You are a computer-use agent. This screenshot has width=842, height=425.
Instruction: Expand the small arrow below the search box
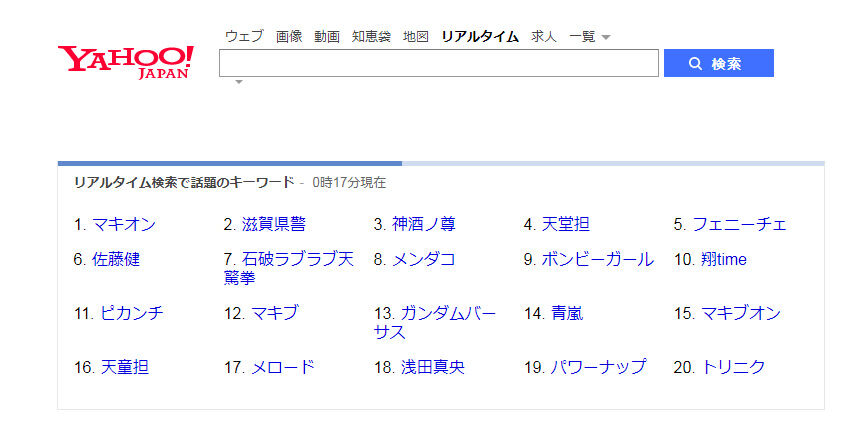pos(239,82)
